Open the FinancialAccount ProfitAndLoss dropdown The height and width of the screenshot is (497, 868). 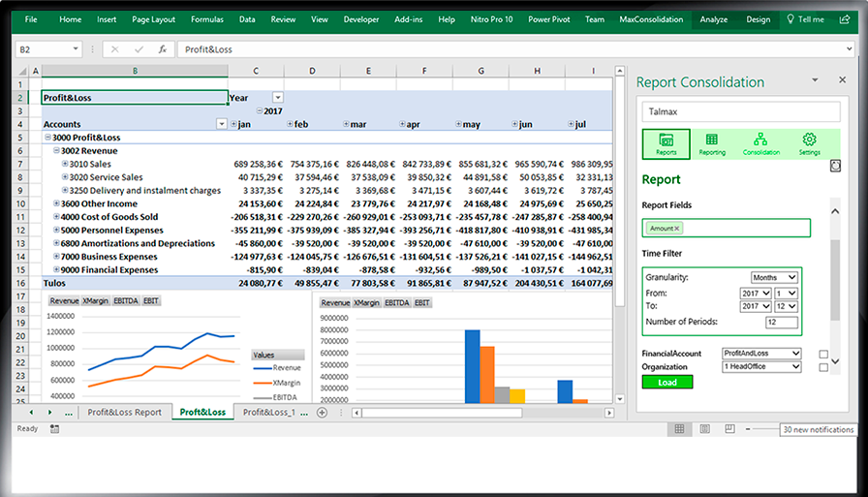pos(761,353)
